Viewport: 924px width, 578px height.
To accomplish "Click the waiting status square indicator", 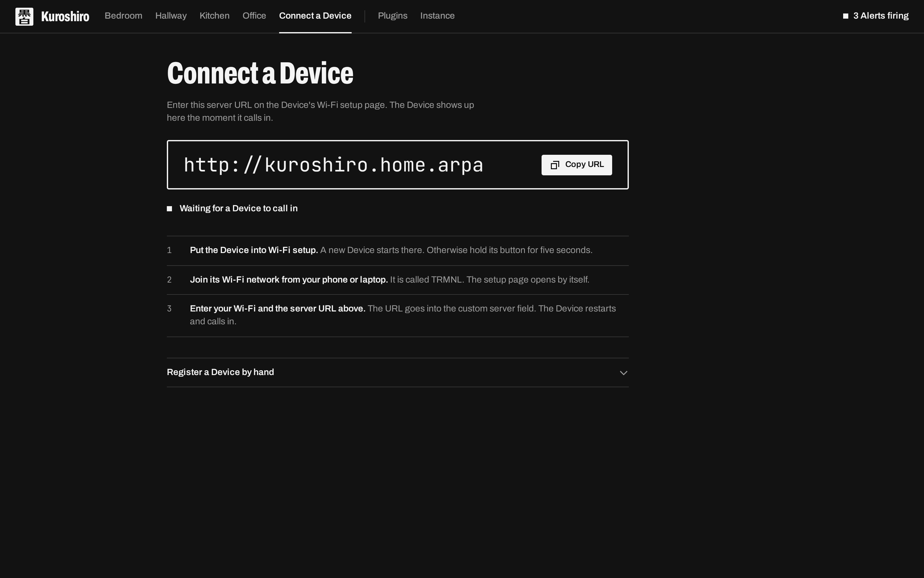I will [169, 208].
